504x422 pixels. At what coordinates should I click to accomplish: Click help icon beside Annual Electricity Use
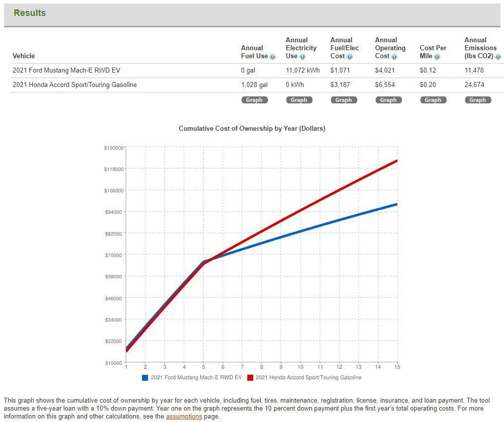click(302, 57)
